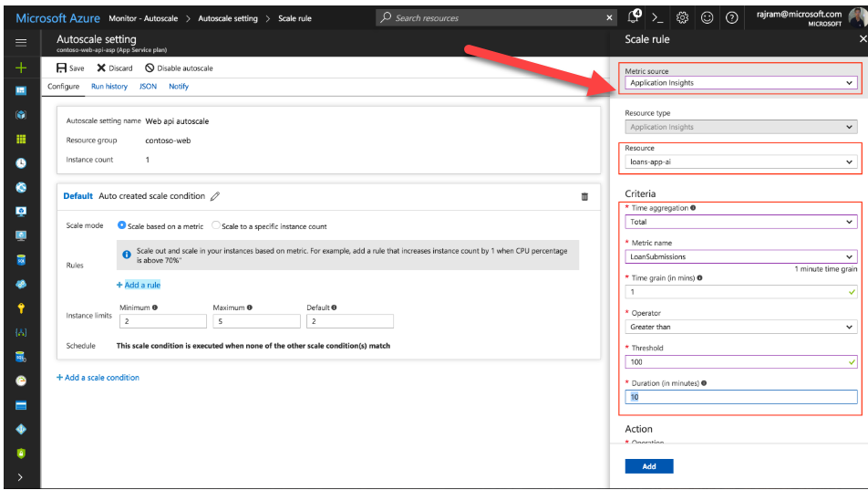The width and height of the screenshot is (868, 490).
Task: Switch to the Notify tab
Action: [179, 87]
